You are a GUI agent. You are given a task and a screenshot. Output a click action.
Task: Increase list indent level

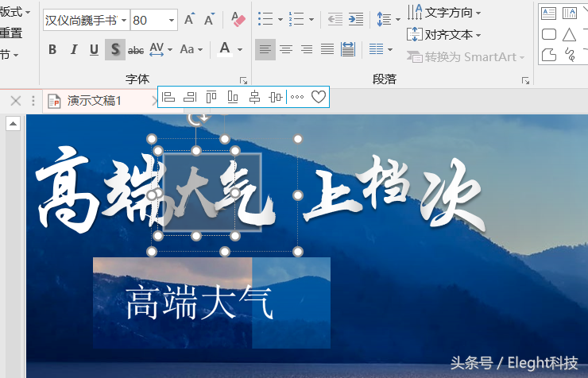click(355, 19)
